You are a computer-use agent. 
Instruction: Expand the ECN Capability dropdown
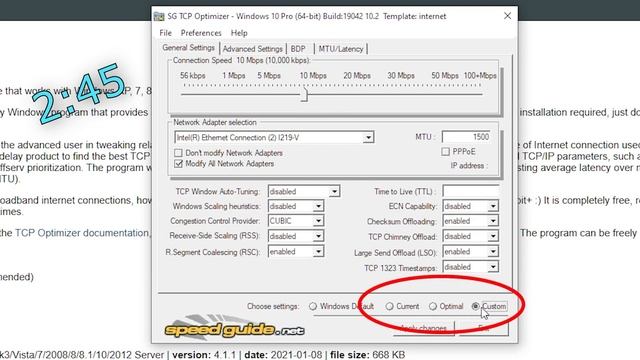tap(493, 207)
